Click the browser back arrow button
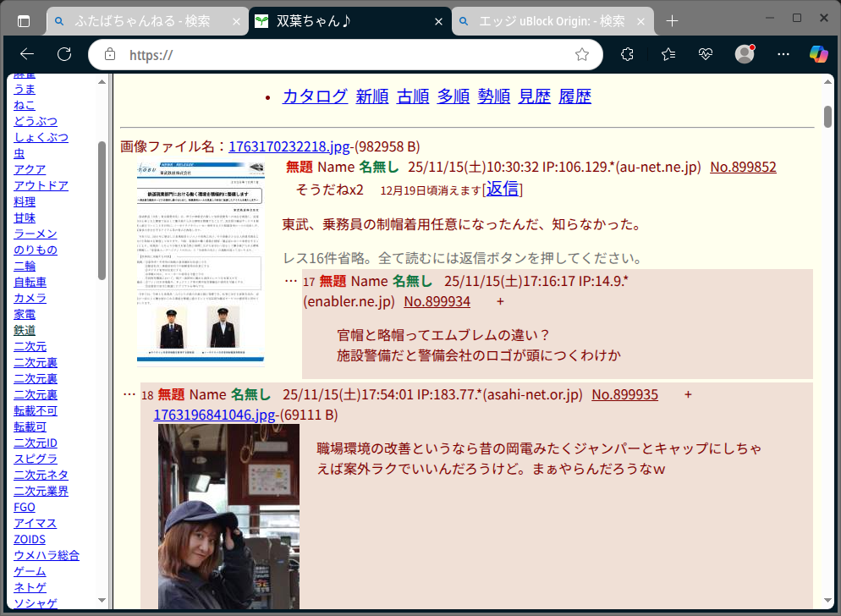The width and height of the screenshot is (841, 616). (x=27, y=54)
